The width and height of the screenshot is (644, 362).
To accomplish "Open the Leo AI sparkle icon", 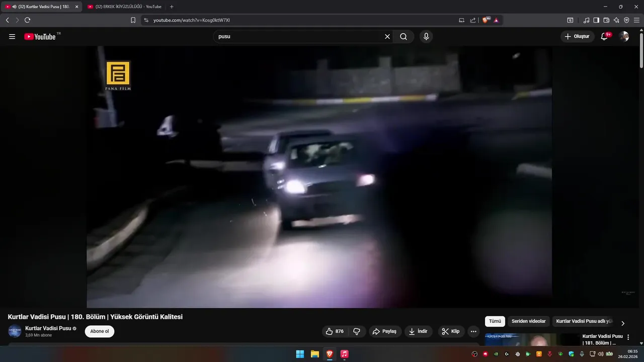I will pyautogui.click(x=616, y=20).
